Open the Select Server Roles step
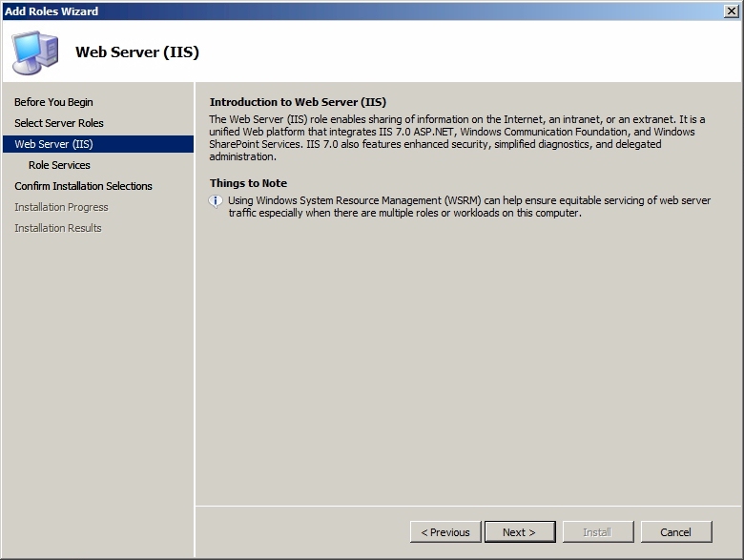Viewport: 744px width, 560px height. [x=59, y=123]
